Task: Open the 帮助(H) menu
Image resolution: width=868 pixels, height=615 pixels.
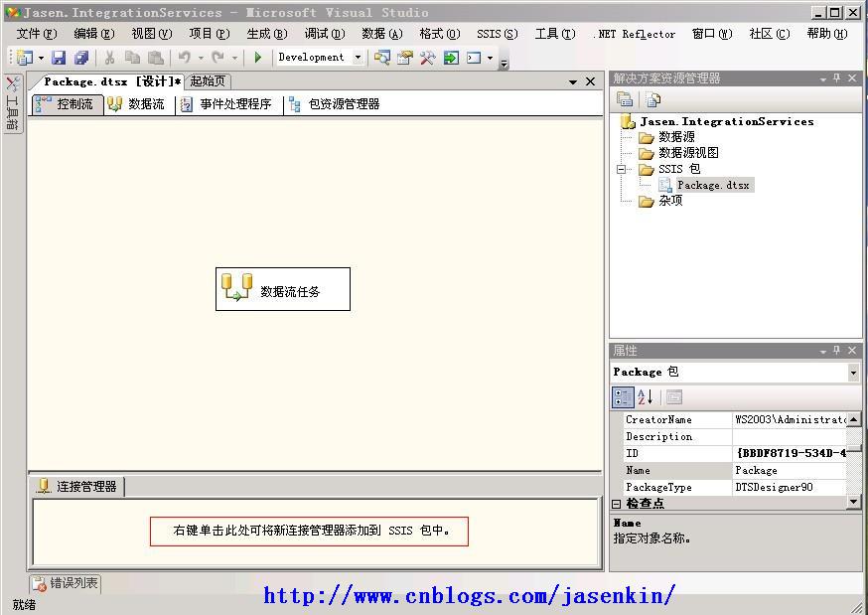Action: click(827, 34)
